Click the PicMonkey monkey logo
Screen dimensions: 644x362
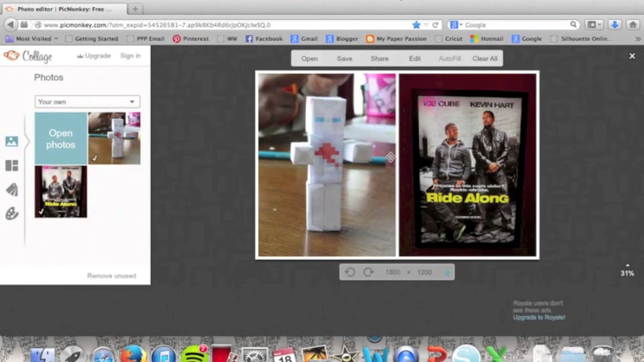[x=11, y=56]
